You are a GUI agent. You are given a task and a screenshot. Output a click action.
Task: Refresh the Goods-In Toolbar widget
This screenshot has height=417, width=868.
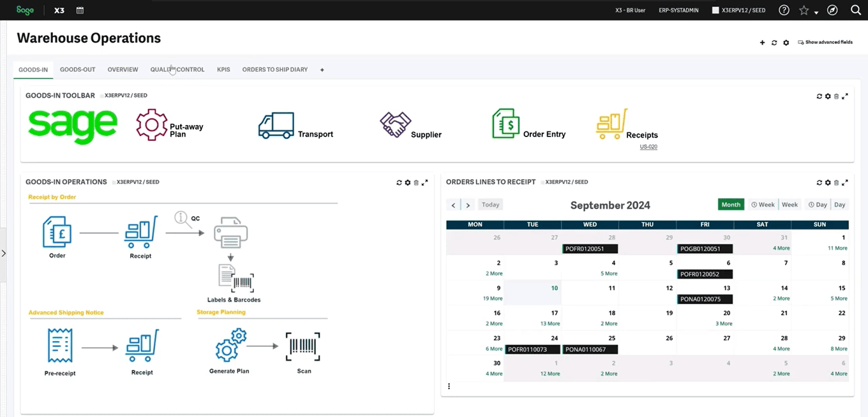click(x=819, y=96)
